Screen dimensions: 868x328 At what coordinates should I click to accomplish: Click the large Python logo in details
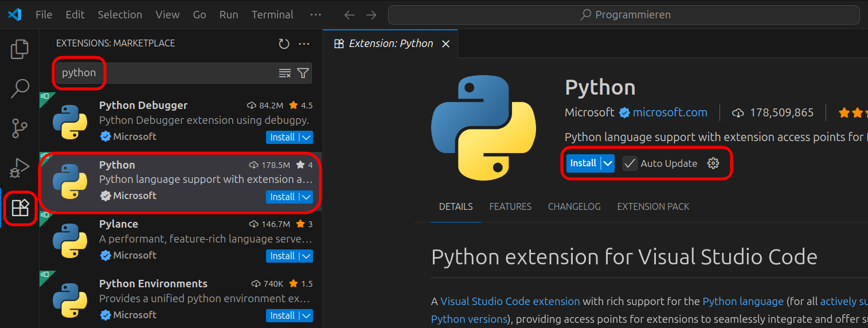pyautogui.click(x=484, y=128)
